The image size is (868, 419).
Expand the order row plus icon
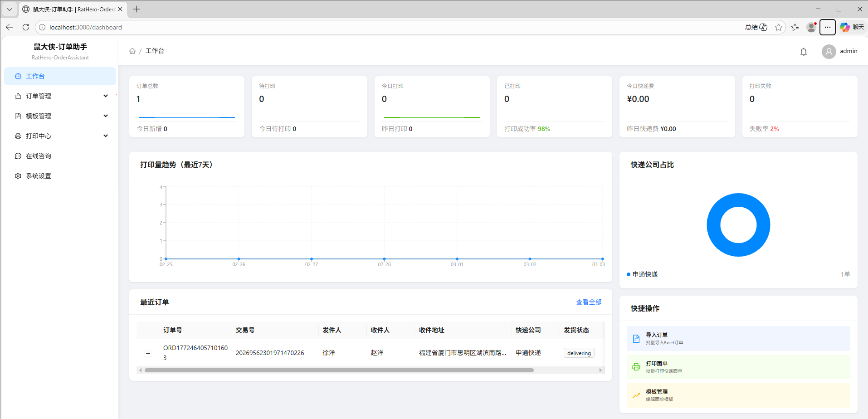[x=148, y=353]
